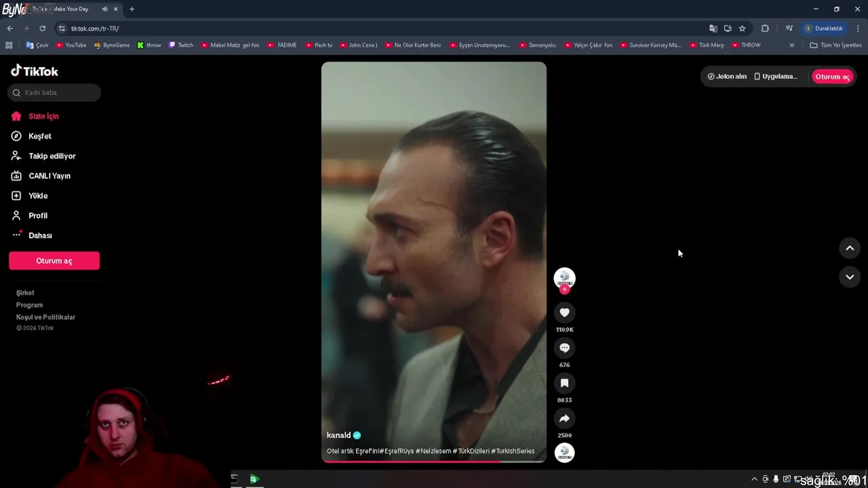Click the #EşrefRüya hashtag
Viewport: 868px width, 488px height.
[x=396, y=451]
